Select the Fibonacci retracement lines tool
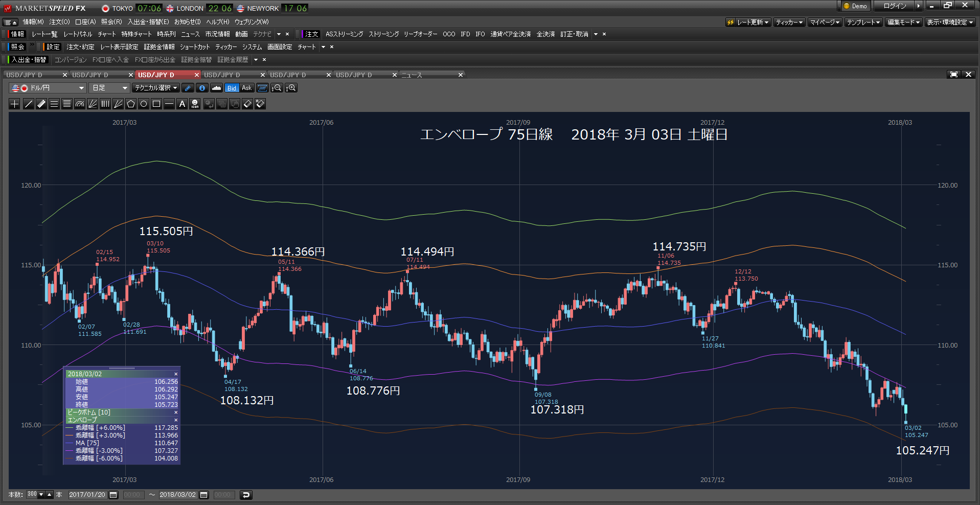Viewport: 980px width, 505px height. [x=67, y=104]
